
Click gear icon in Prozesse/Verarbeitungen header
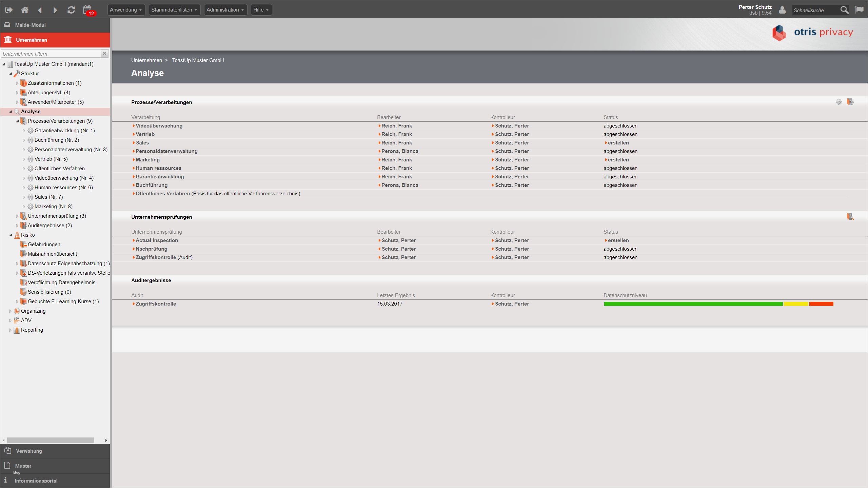(839, 102)
